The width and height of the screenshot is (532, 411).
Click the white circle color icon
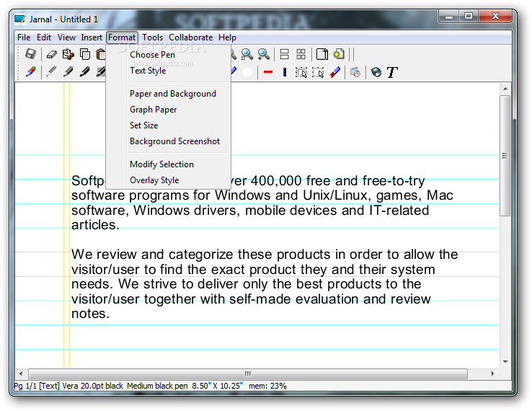[247, 72]
